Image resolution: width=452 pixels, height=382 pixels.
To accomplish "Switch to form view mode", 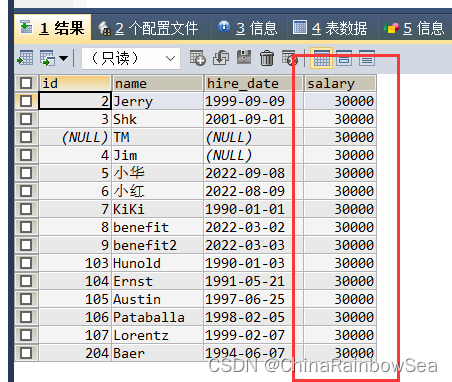I will pyautogui.click(x=344, y=58).
